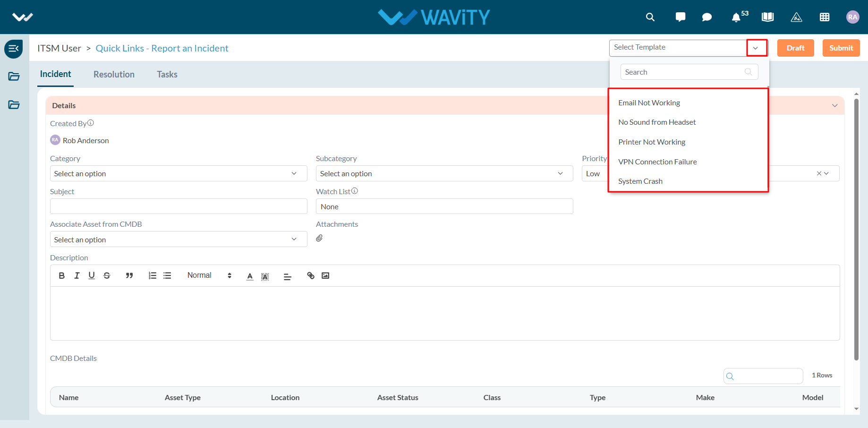Switch to the Incident tab

pos(55,74)
